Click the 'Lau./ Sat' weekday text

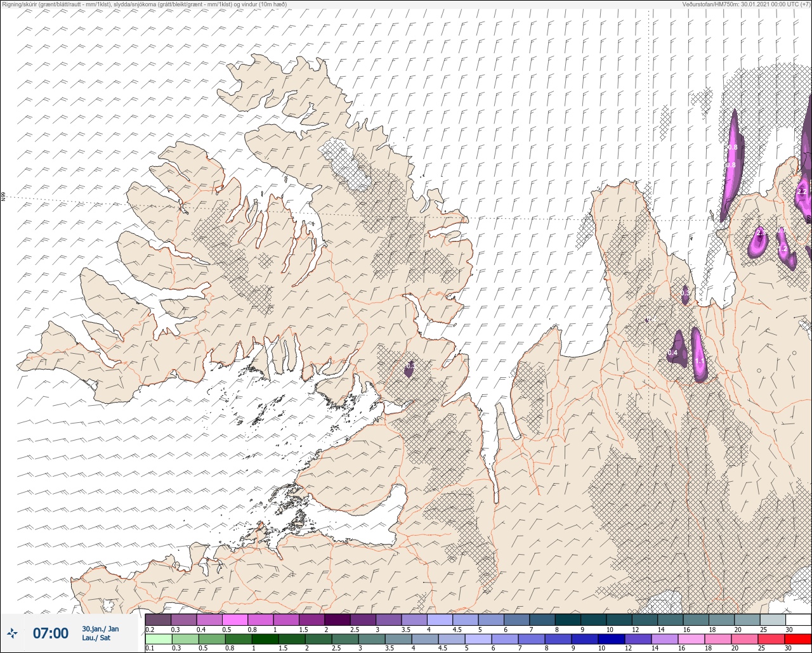click(x=96, y=638)
